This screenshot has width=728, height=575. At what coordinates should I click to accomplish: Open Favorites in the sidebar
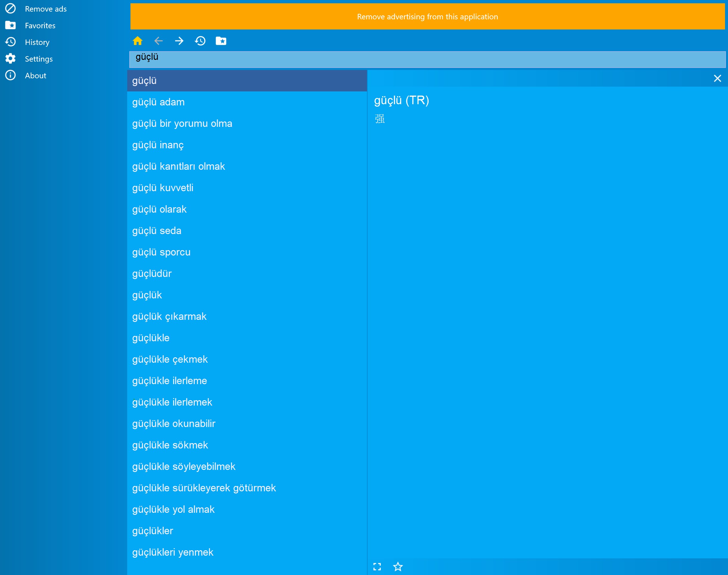[x=40, y=26]
